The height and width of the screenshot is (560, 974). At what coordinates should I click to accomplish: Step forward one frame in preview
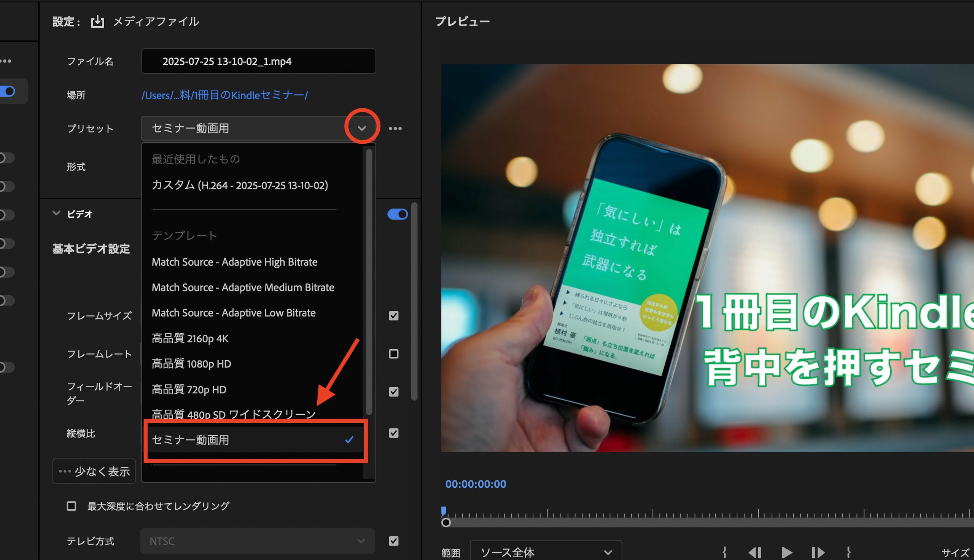818,553
